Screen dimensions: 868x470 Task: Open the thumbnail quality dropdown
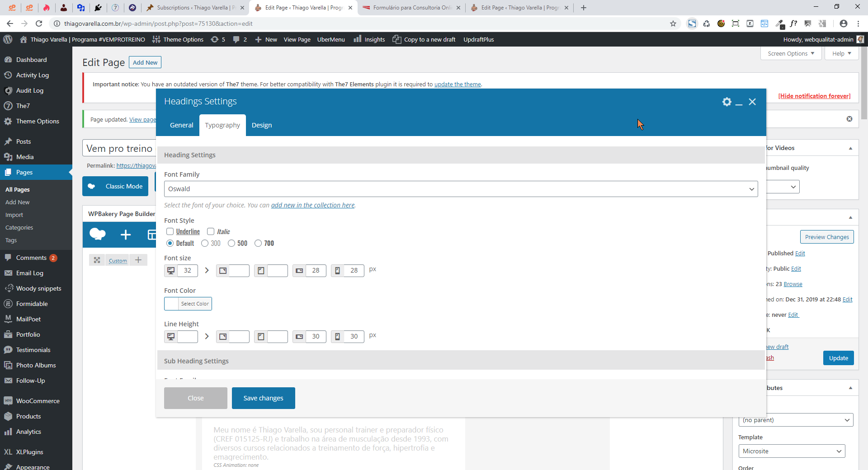[783, 187]
